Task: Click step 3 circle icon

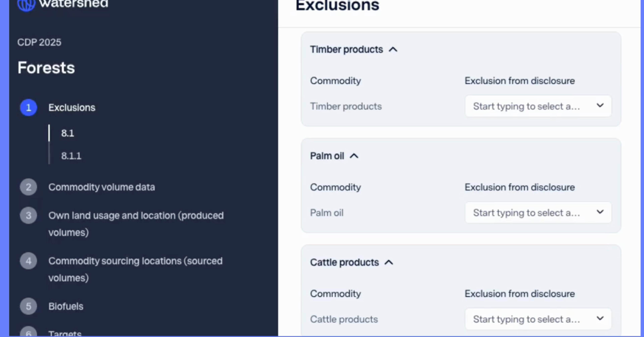Action: click(29, 215)
